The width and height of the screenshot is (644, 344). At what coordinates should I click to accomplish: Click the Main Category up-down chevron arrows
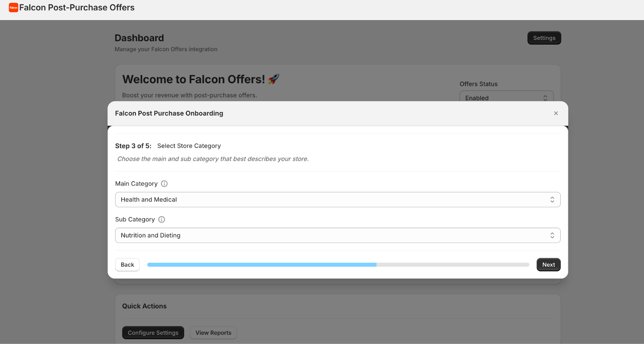552,200
